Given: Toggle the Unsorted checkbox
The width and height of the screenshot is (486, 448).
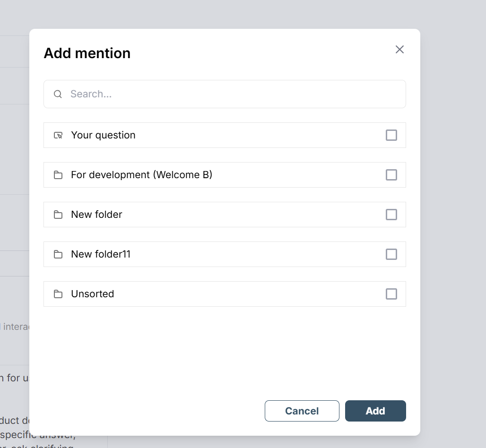Looking at the screenshot, I should pos(391,294).
